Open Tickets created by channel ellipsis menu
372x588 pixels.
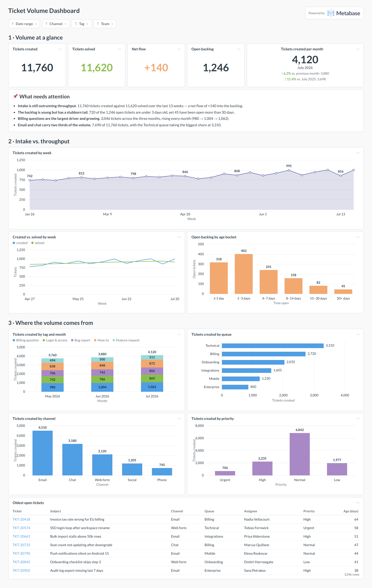point(179,419)
